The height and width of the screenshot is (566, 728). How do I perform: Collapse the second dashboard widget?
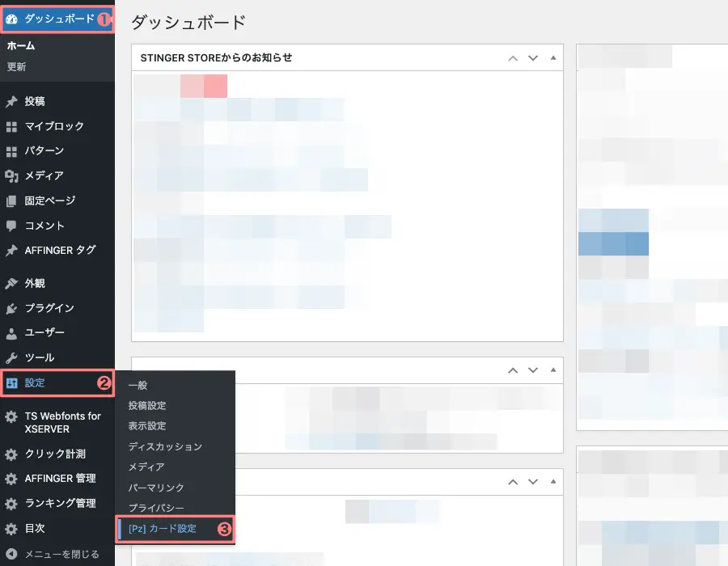[x=552, y=370]
